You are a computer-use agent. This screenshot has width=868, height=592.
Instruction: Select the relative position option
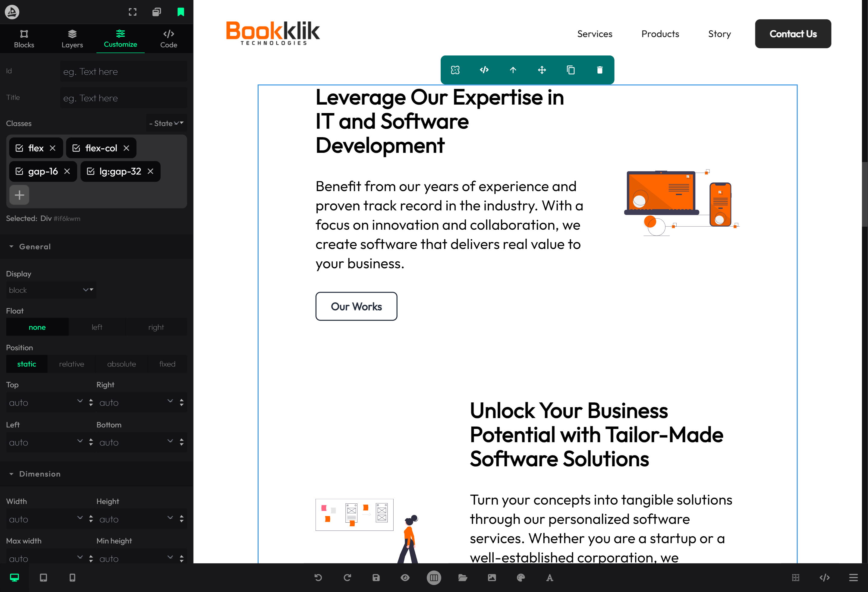(71, 364)
